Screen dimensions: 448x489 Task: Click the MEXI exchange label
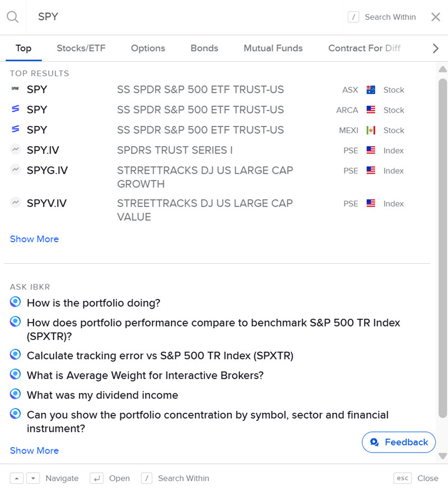348,131
